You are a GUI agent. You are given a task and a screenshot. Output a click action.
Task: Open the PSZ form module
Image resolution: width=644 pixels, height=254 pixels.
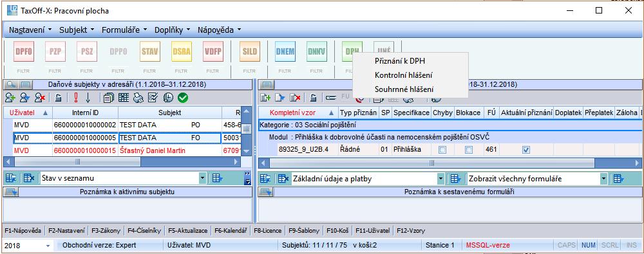pyautogui.click(x=87, y=51)
